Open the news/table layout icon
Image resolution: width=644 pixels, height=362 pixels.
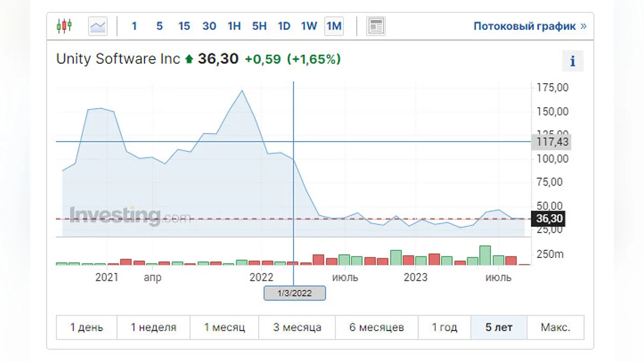(376, 26)
